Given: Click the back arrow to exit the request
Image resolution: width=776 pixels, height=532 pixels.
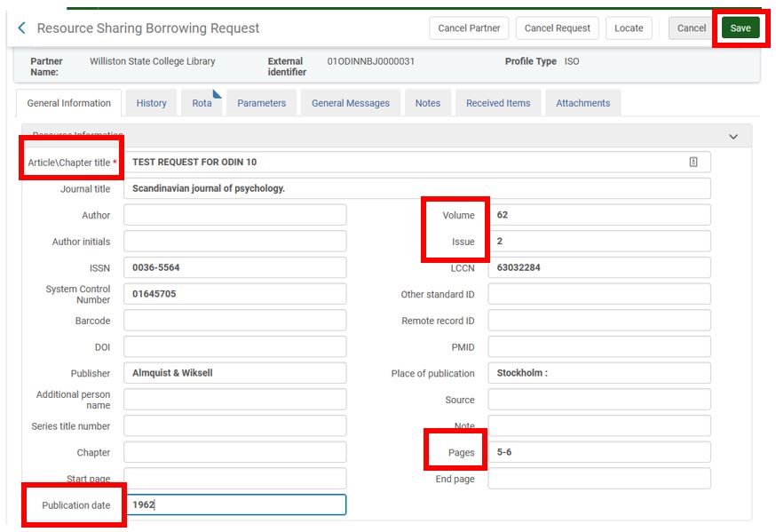Looking at the screenshot, I should [21, 28].
